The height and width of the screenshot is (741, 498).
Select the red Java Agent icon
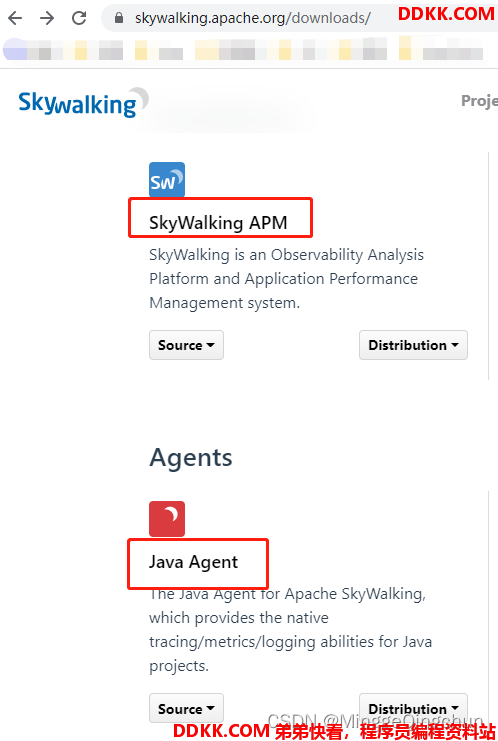point(167,518)
